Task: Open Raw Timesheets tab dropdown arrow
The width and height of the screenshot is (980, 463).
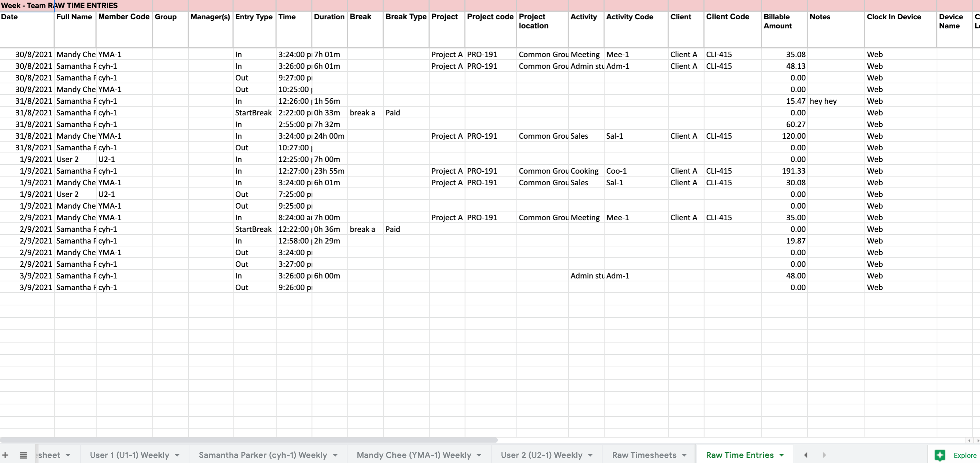Action: (684, 455)
